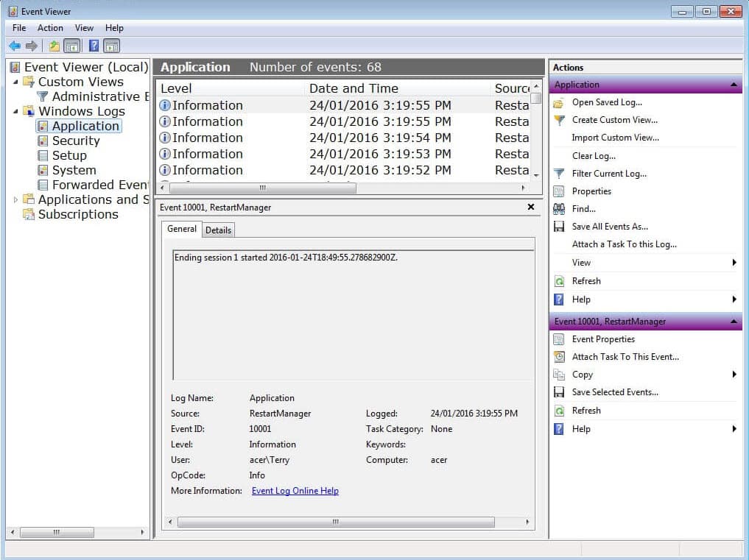The height and width of the screenshot is (560, 749).
Task: Click the event list horizontal scrollbar thumb
Action: [261, 188]
